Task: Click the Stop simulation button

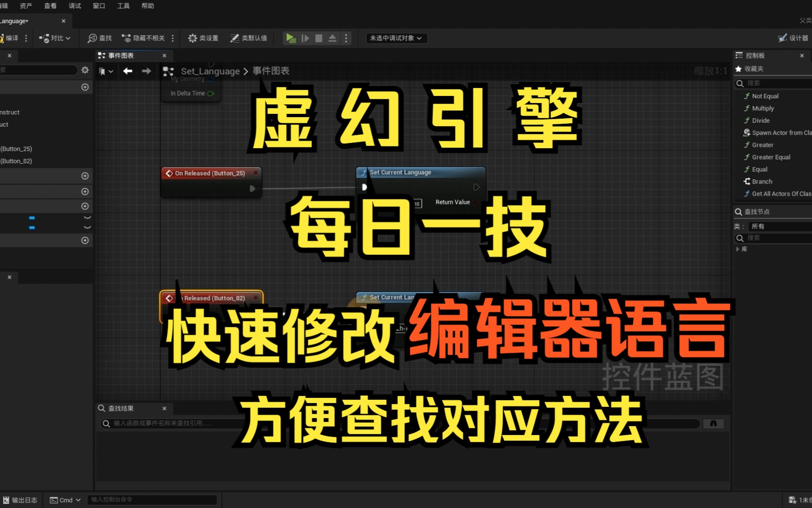Action: tap(319, 38)
